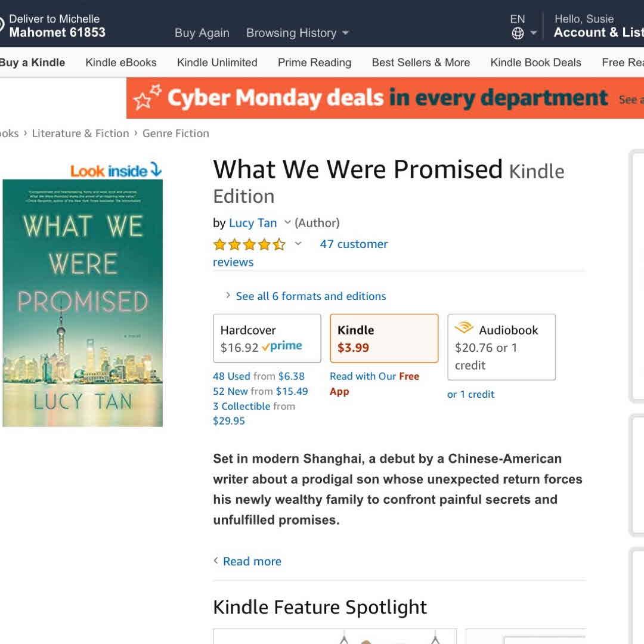
Task: Open the Browsing History dropdown
Action: [297, 33]
